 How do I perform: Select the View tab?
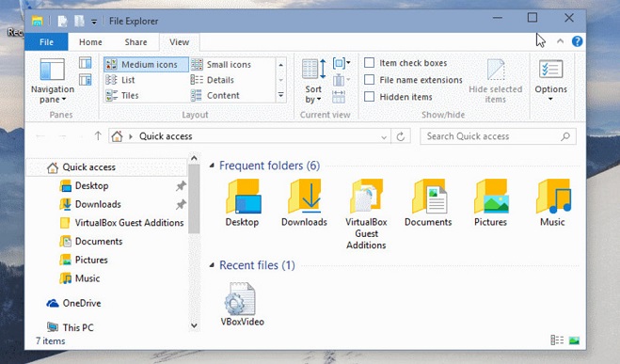[x=179, y=42]
